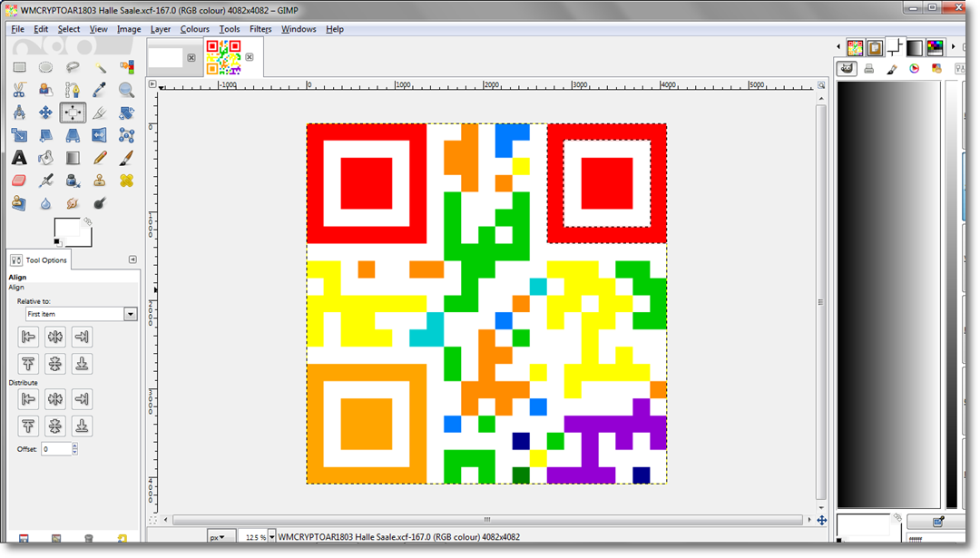Select the Align tool in toolbox
The height and width of the screenshot is (558, 980).
(x=73, y=113)
